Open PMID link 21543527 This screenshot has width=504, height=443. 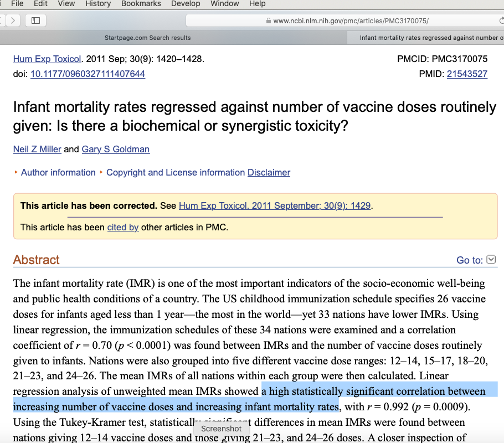tap(467, 74)
